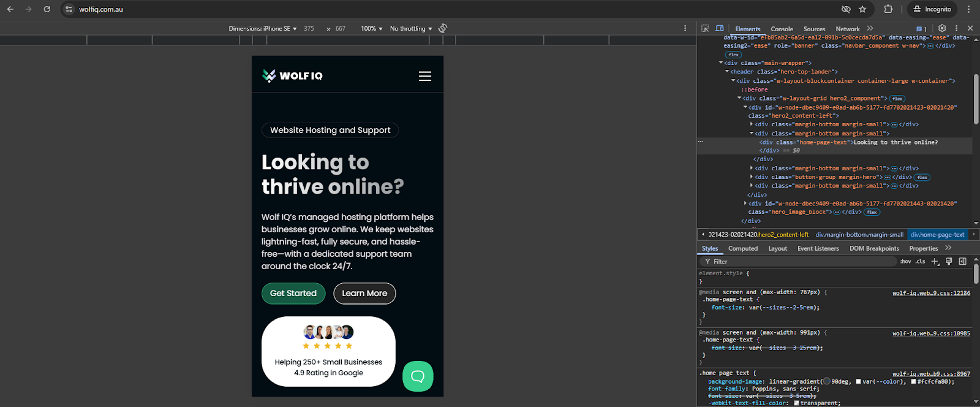Select the Styles tab
The width and height of the screenshot is (980, 407).
point(710,248)
